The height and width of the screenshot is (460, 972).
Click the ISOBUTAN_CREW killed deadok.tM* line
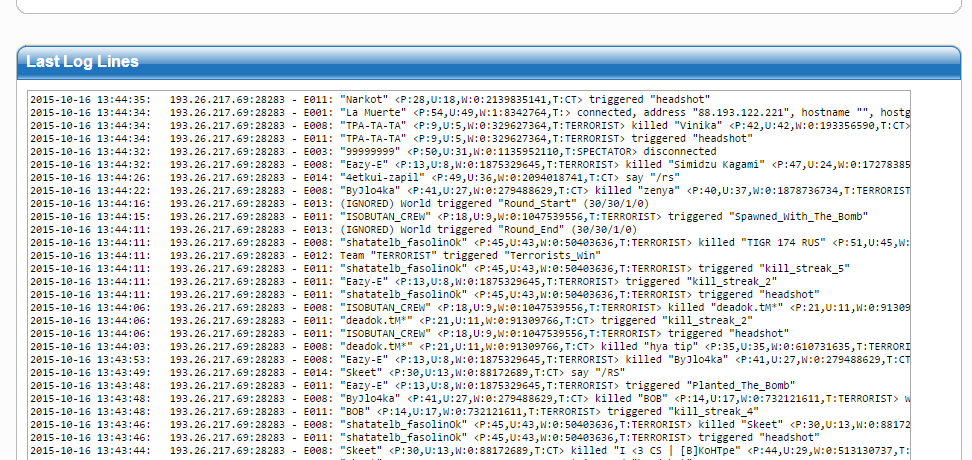tap(469, 307)
